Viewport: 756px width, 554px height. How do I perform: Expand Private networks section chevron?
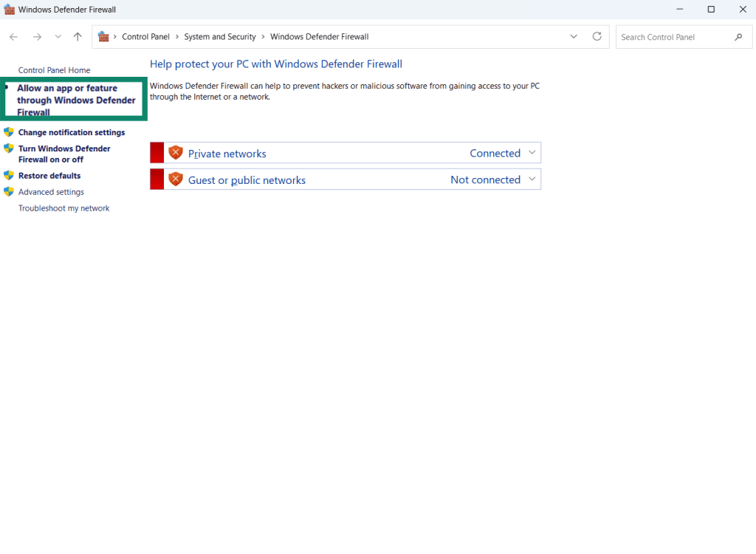[x=532, y=152]
